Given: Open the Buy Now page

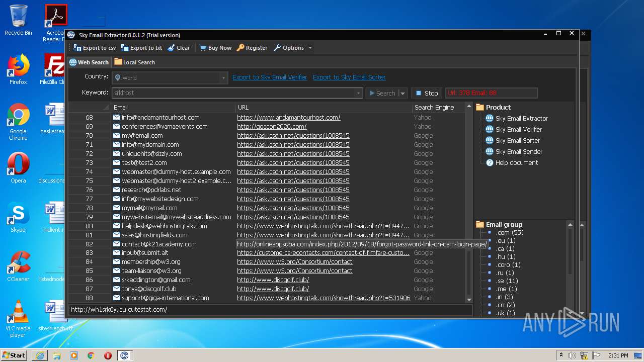Looking at the screenshot, I should (x=215, y=48).
